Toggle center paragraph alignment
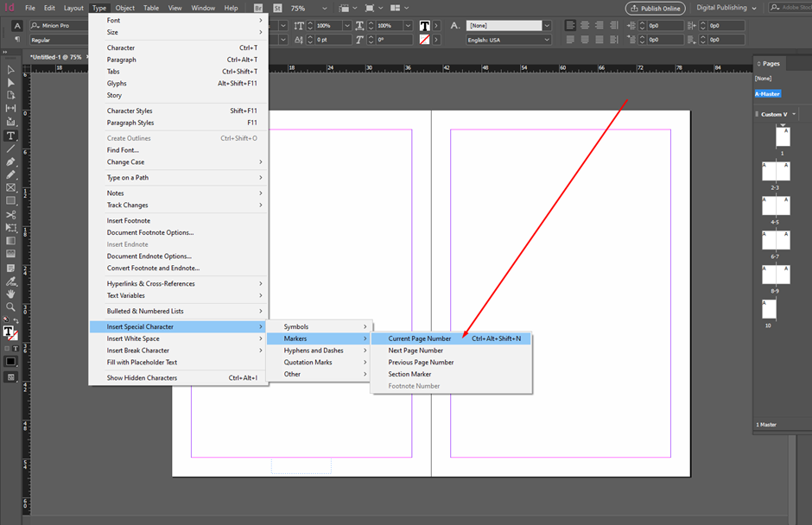Screen dimensions: 812x525 (x=587, y=26)
